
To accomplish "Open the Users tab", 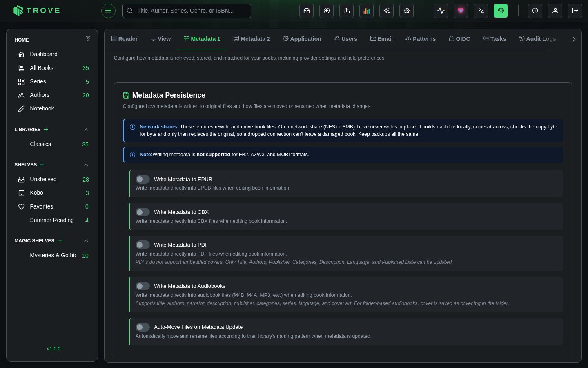I will click(x=345, y=39).
